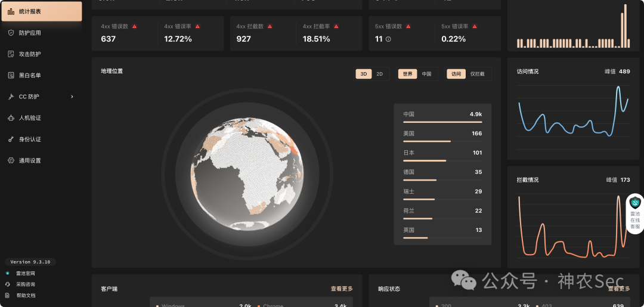
Task: Click the headset icon for 采购咨询
Action: pyautogui.click(x=7, y=284)
